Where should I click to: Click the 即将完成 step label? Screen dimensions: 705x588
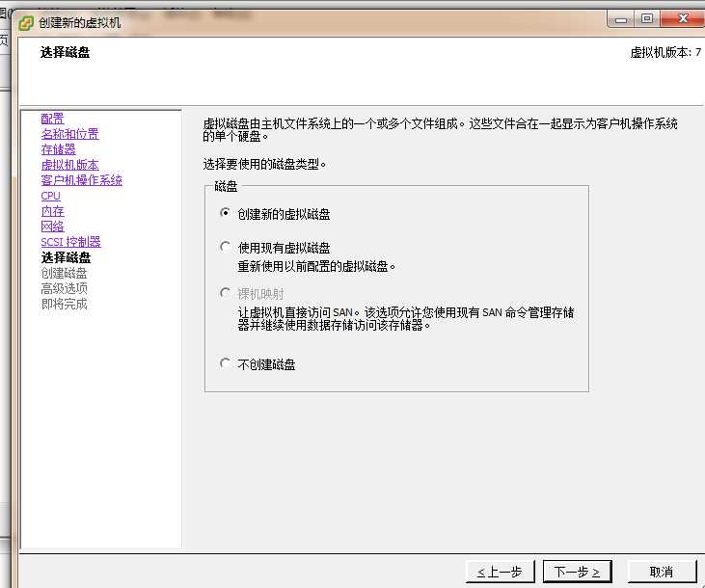[64, 304]
